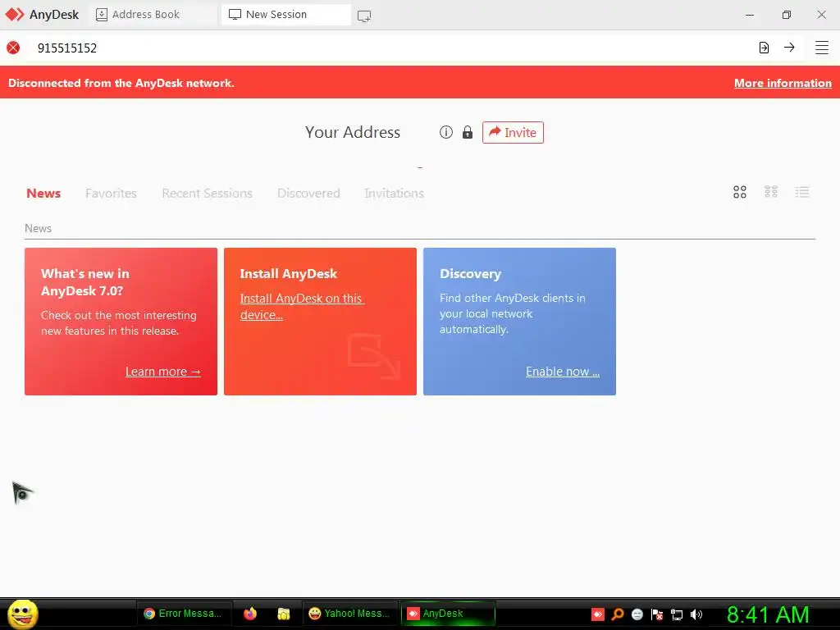840x630 pixels.
Task: Click the gray smiley tray icon
Action: 637,614
